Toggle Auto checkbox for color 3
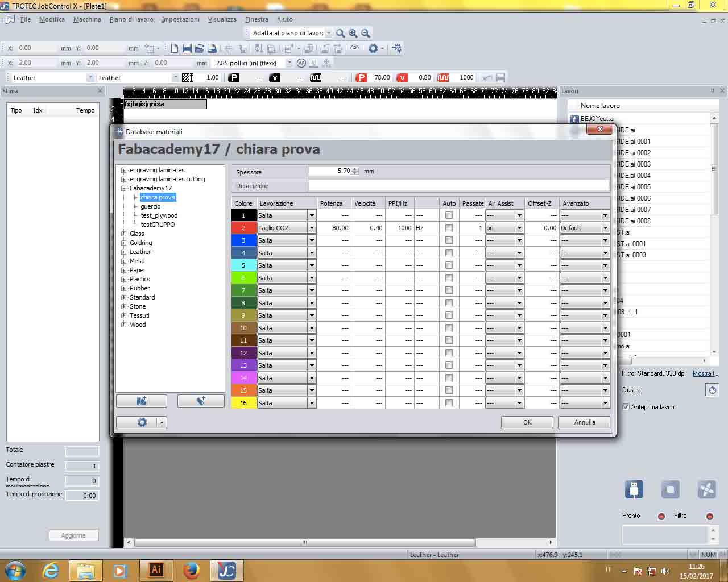 pos(449,240)
